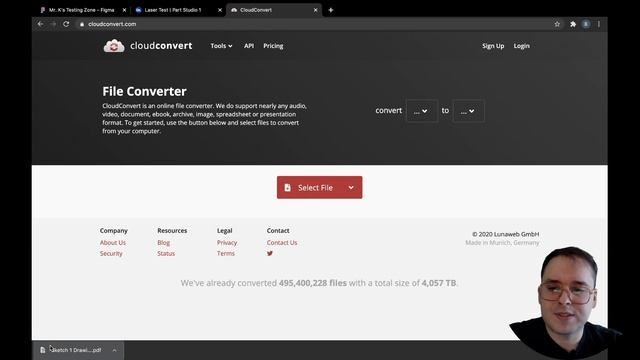This screenshot has width=640, height=360.
Task: Open a new tab with plus icon
Action: click(x=331, y=10)
